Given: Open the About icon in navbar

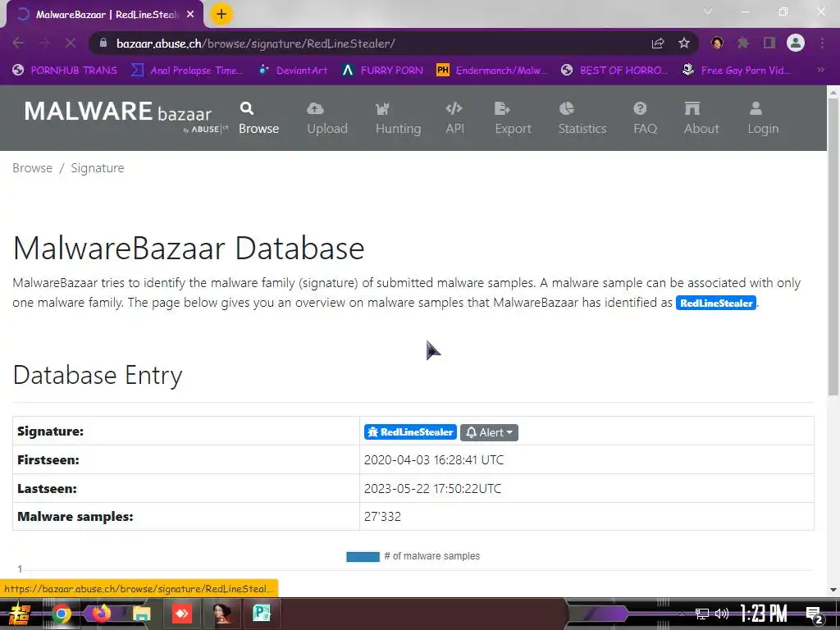Looking at the screenshot, I should click(x=692, y=109).
